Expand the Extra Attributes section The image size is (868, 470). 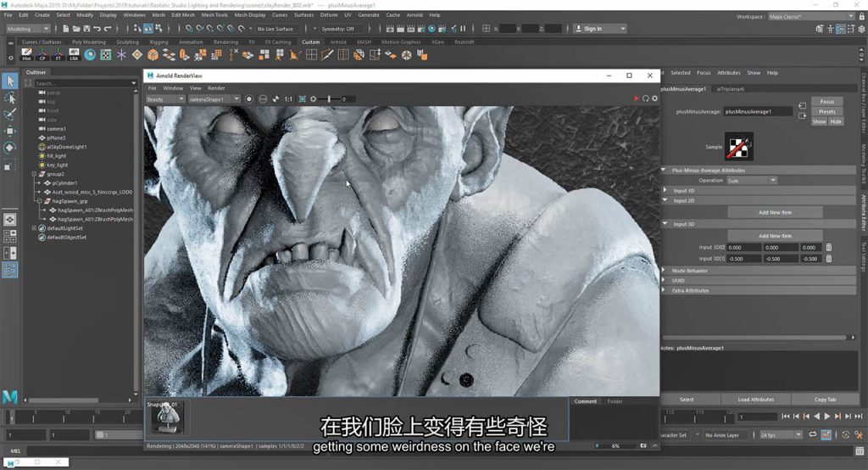tap(665, 290)
